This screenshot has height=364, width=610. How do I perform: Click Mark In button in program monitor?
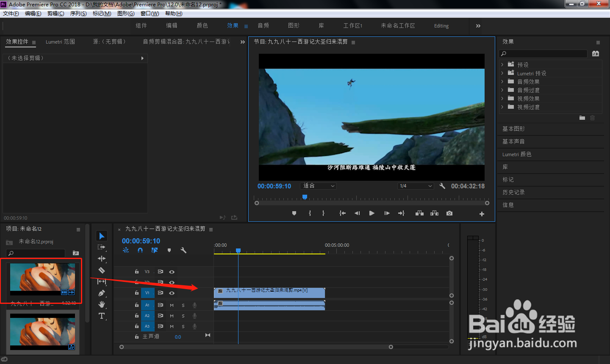310,213
